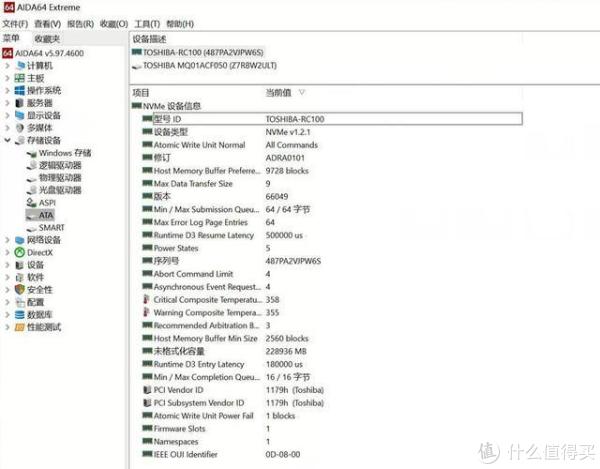Expand the 多媒体 tree node
Screen dimensions: 600x469
[x=7, y=128]
